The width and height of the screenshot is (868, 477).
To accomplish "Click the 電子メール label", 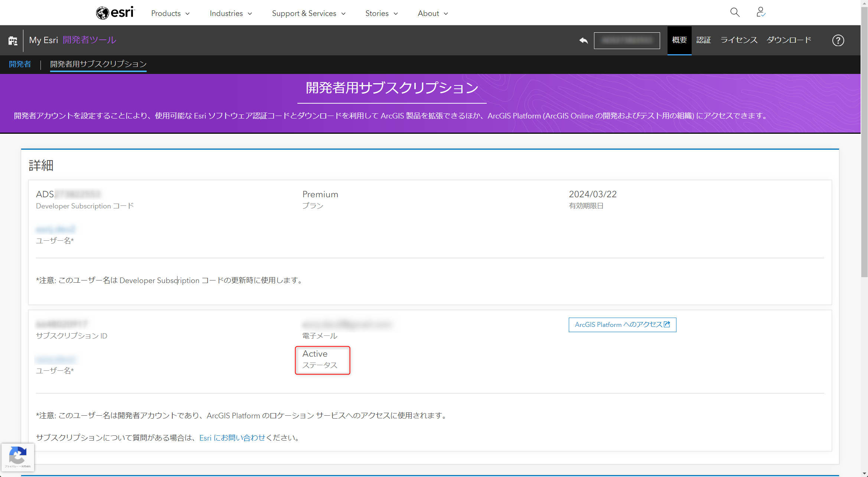I will (320, 336).
